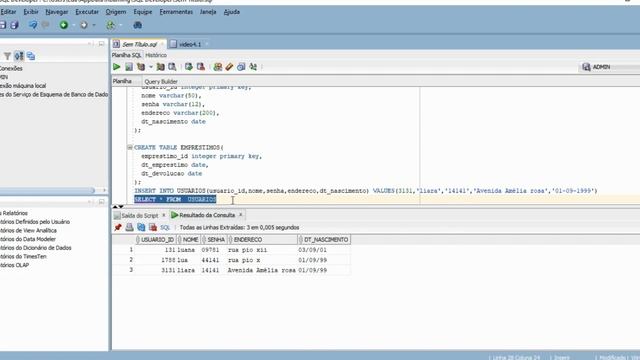Click the last worksheet toolbar icon with green arrows
640x360 pixels.
(x=253, y=67)
